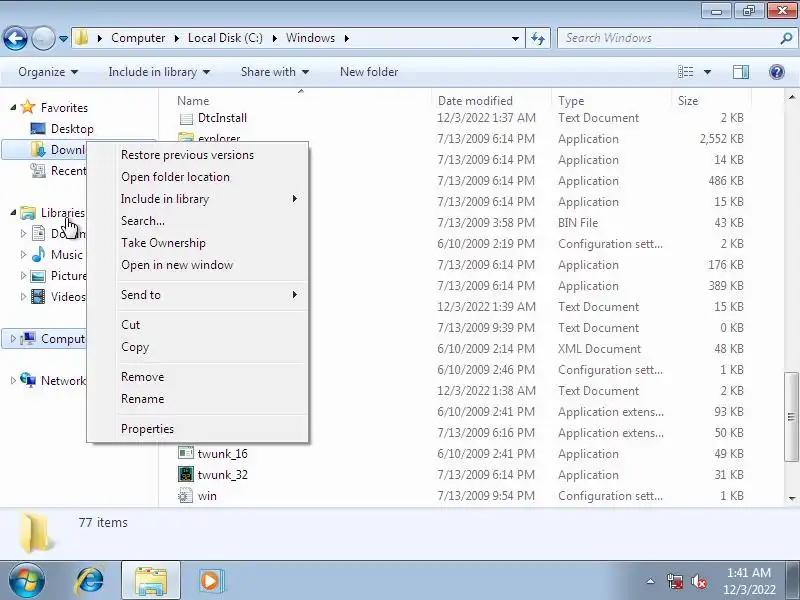Viewport: 800px width, 600px height.
Task: Open Properties from context menu
Action: coord(147,429)
